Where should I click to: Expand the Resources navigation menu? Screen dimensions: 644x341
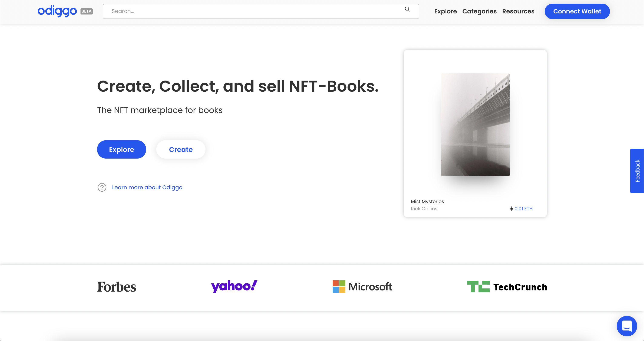[518, 11]
